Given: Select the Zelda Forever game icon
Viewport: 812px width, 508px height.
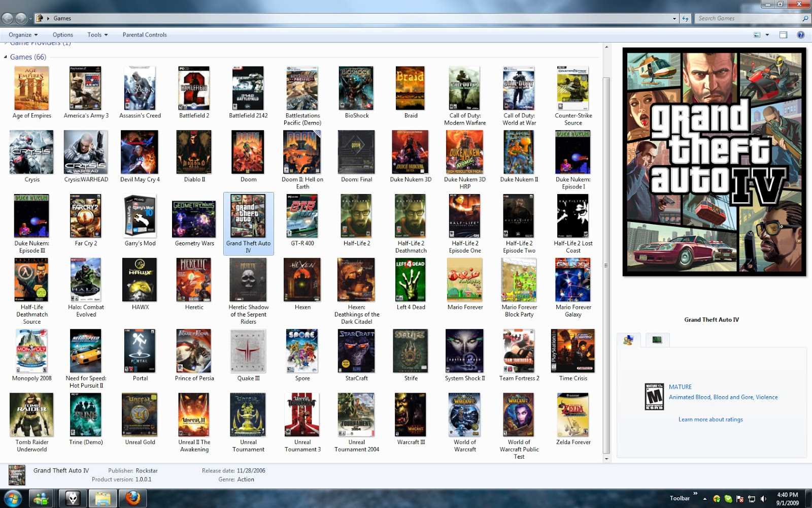Looking at the screenshot, I should point(573,415).
